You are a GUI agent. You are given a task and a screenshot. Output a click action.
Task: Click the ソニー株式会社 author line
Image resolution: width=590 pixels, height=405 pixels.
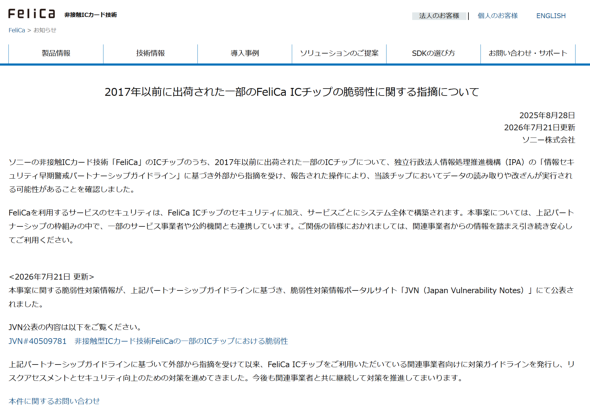tap(548, 140)
